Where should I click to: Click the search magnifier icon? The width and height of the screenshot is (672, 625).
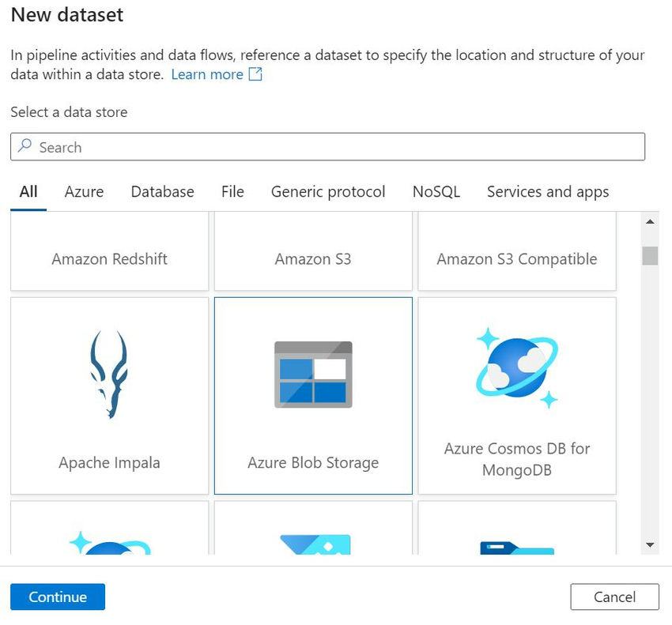click(25, 147)
